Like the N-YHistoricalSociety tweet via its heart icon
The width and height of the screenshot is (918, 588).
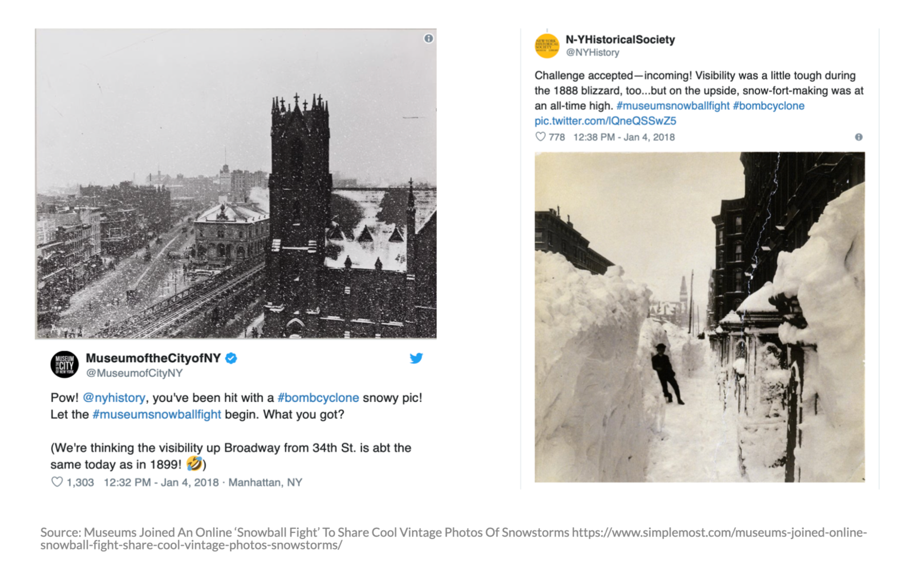540,137
